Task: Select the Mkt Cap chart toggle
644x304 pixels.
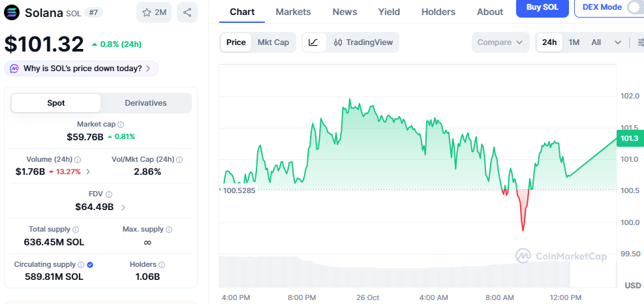Action: (x=273, y=42)
